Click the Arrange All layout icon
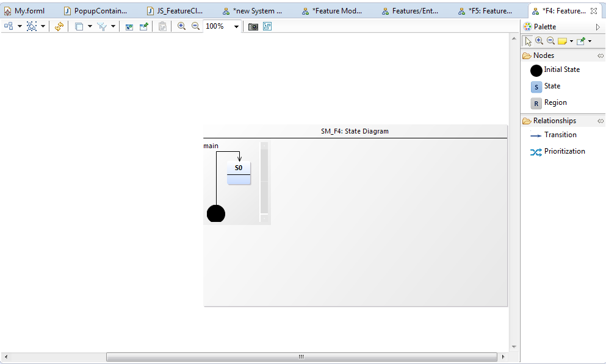 click(x=8, y=26)
